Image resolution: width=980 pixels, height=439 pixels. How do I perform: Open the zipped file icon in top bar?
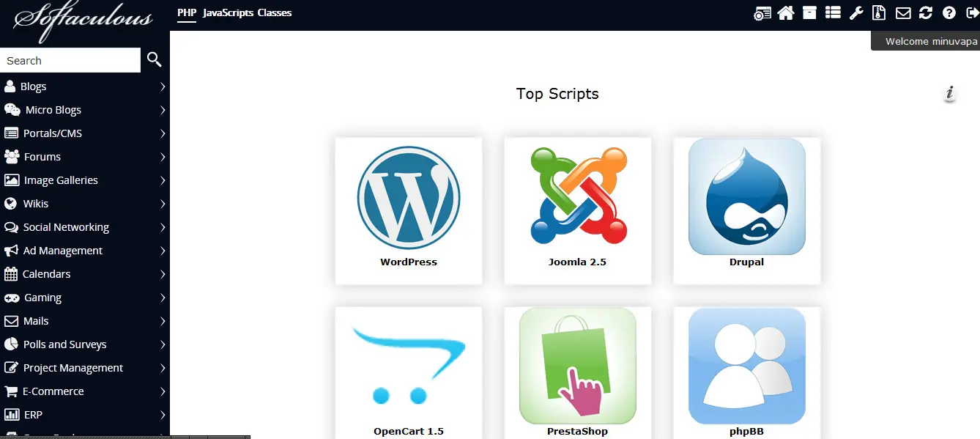pyautogui.click(x=880, y=12)
